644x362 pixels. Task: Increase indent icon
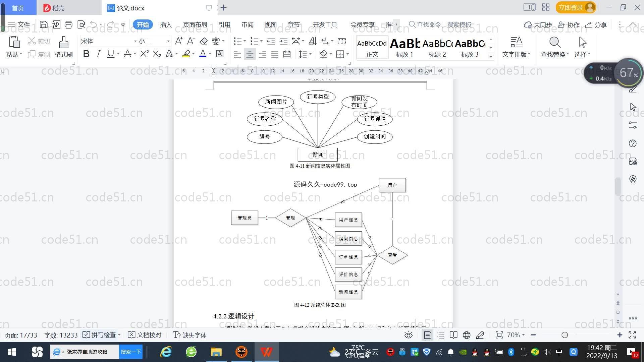point(283,41)
